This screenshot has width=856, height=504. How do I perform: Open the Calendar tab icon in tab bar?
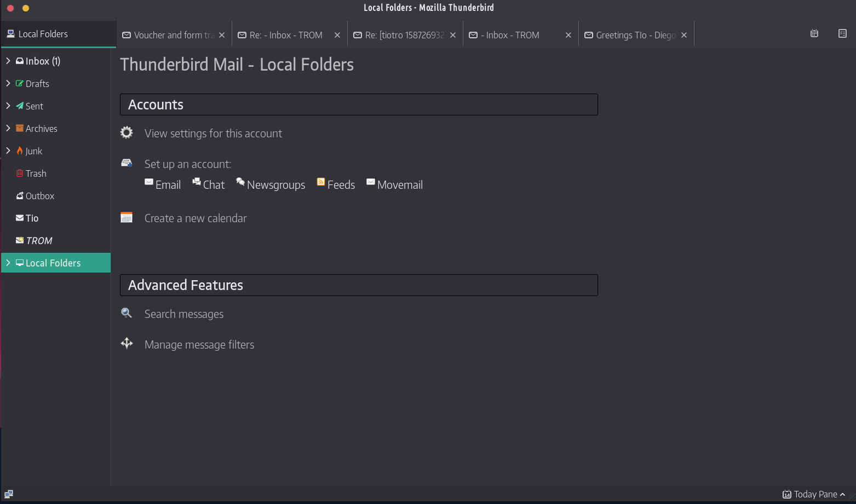click(x=814, y=33)
